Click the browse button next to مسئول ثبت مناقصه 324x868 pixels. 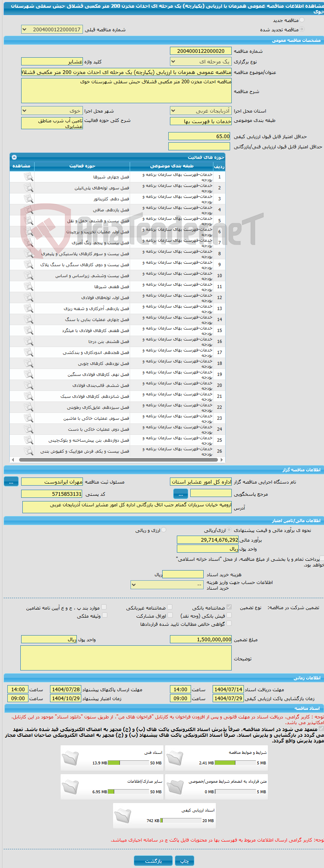[11, 482]
